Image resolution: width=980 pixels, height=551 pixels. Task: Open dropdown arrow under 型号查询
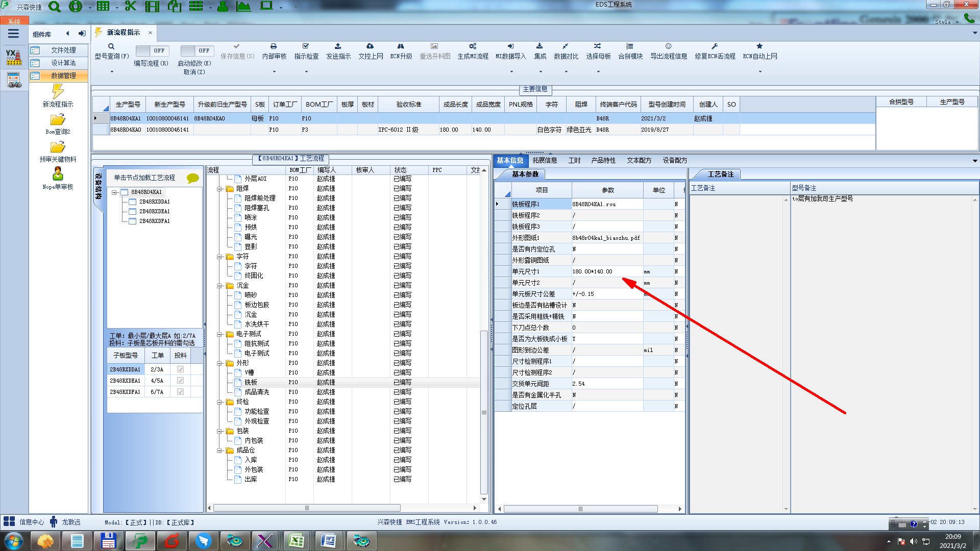click(x=112, y=72)
